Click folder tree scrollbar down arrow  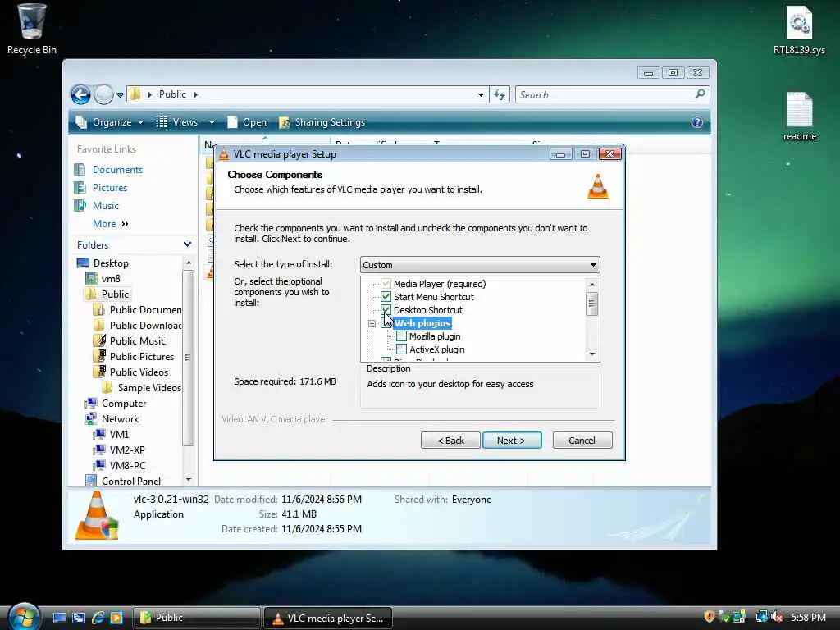pos(188,479)
